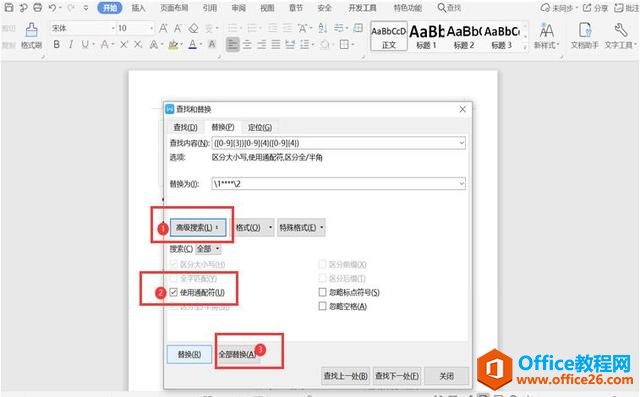640x397 pixels.
Task: Click the character shading icon
Action: coord(212,44)
